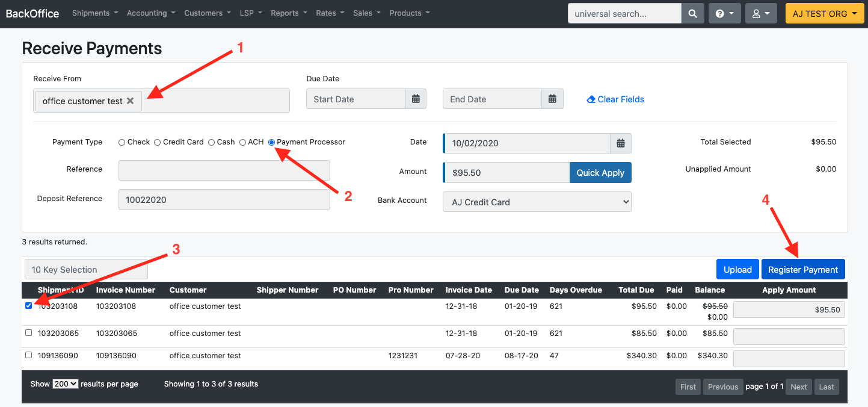
Task: Click the Register Payment button
Action: pos(803,269)
